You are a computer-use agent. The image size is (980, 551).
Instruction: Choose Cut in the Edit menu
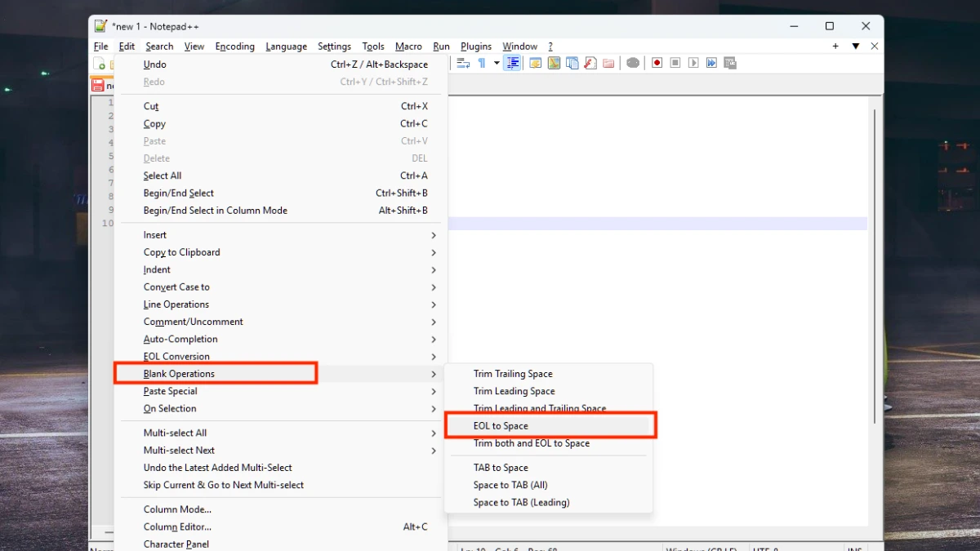coord(281,106)
